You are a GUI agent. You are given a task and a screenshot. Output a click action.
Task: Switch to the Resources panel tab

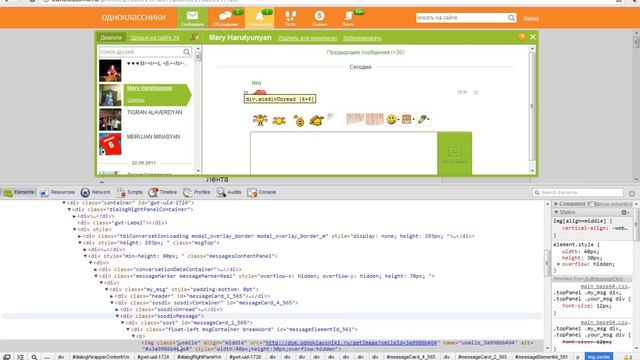coord(57,192)
